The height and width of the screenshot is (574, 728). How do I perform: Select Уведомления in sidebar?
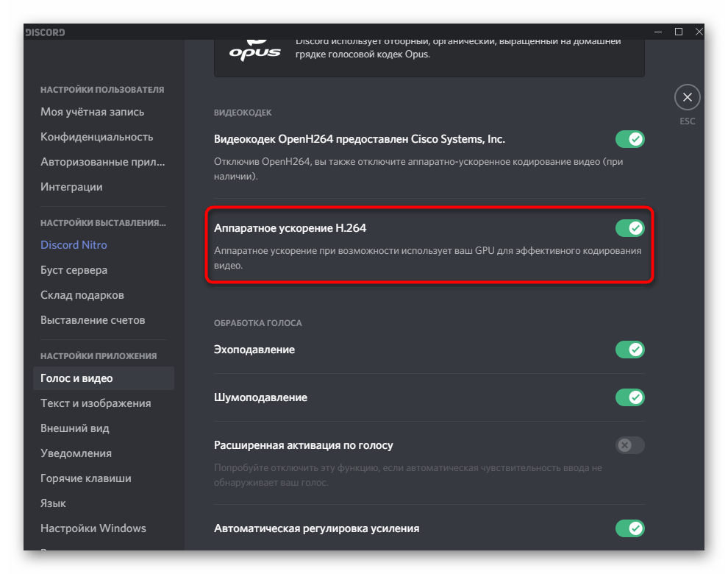(76, 453)
